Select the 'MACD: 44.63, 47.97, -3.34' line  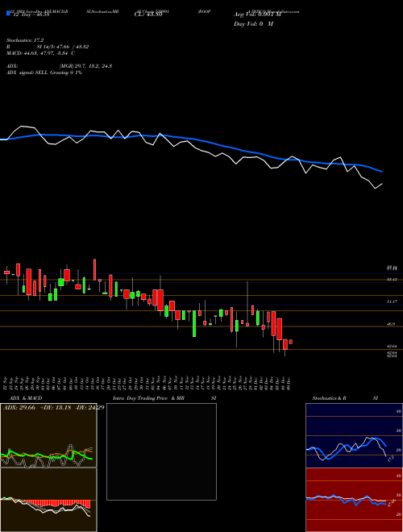tap(38, 53)
